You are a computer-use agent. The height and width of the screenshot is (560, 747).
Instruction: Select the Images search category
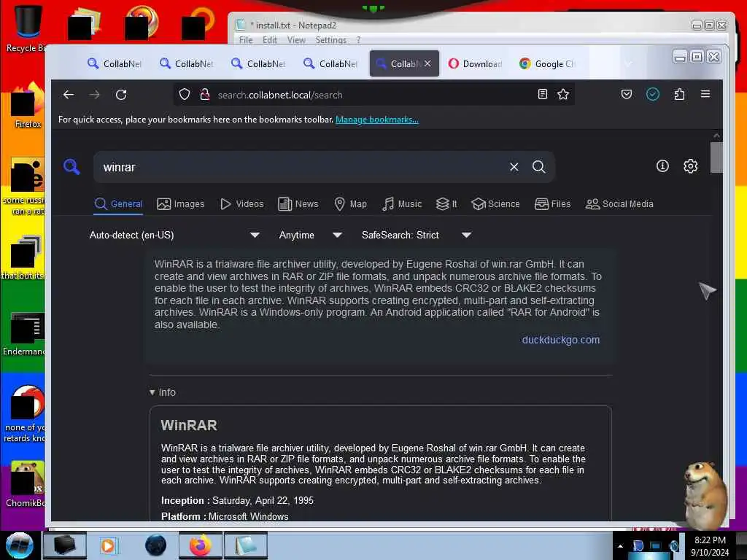pyautogui.click(x=181, y=204)
